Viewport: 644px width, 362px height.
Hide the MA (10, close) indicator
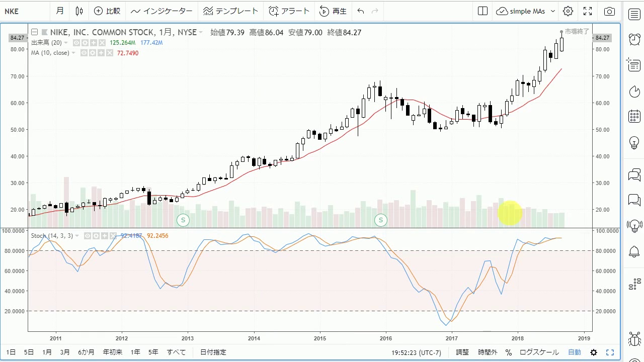pos(85,53)
